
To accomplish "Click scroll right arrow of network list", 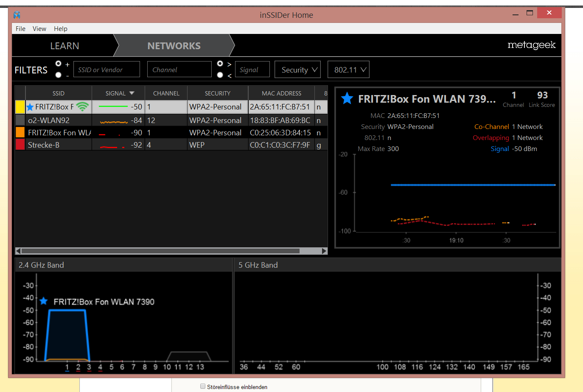I will tap(325, 251).
